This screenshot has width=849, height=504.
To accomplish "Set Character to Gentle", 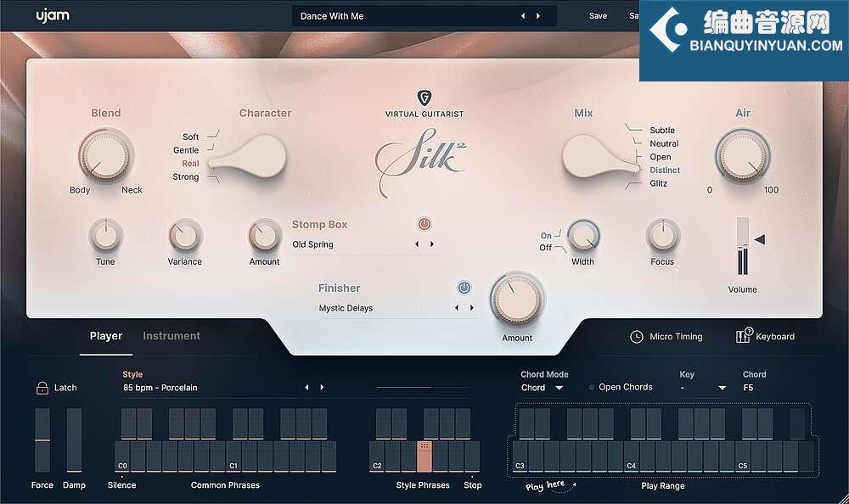I will [x=186, y=150].
